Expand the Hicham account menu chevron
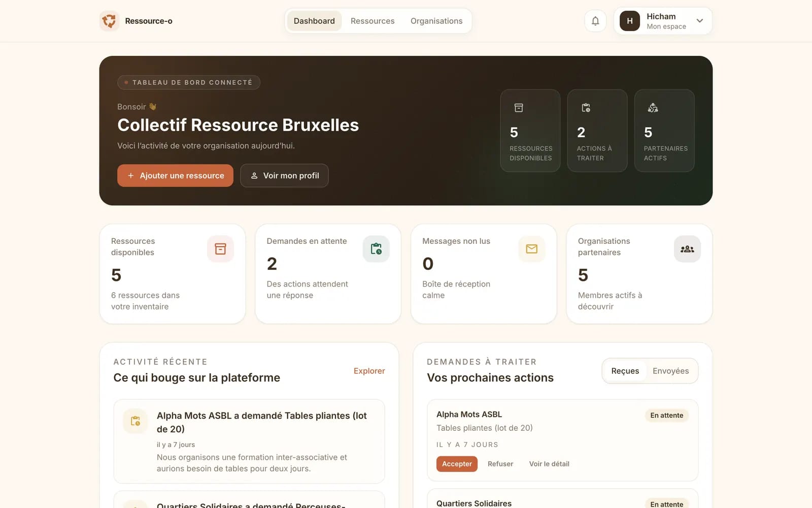Image resolution: width=812 pixels, height=508 pixels. click(x=700, y=21)
